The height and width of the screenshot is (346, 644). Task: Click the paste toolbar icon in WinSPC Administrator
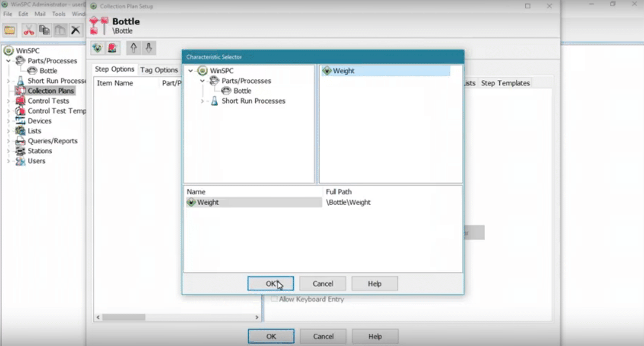[x=60, y=30]
